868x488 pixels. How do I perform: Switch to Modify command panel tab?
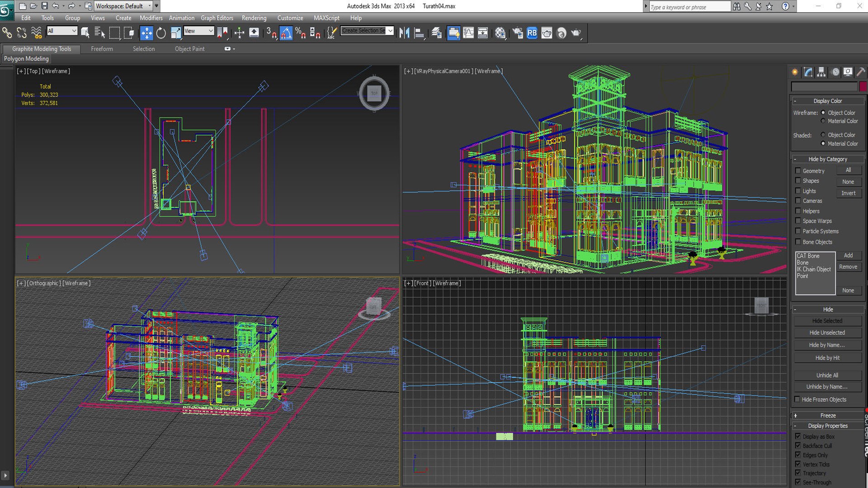point(808,72)
